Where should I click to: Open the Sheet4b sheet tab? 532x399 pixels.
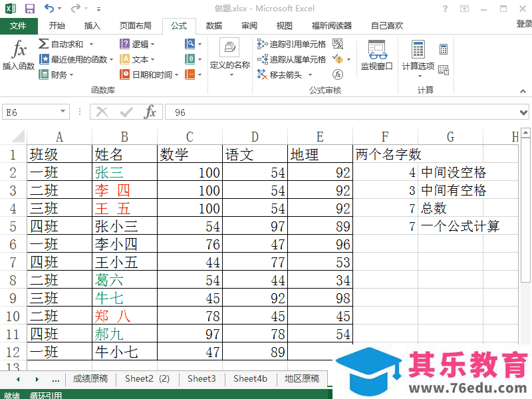tap(251, 378)
